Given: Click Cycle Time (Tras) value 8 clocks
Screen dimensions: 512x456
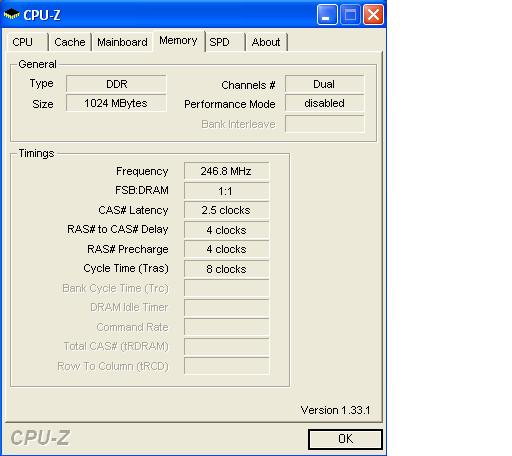Looking at the screenshot, I should [x=226, y=269].
